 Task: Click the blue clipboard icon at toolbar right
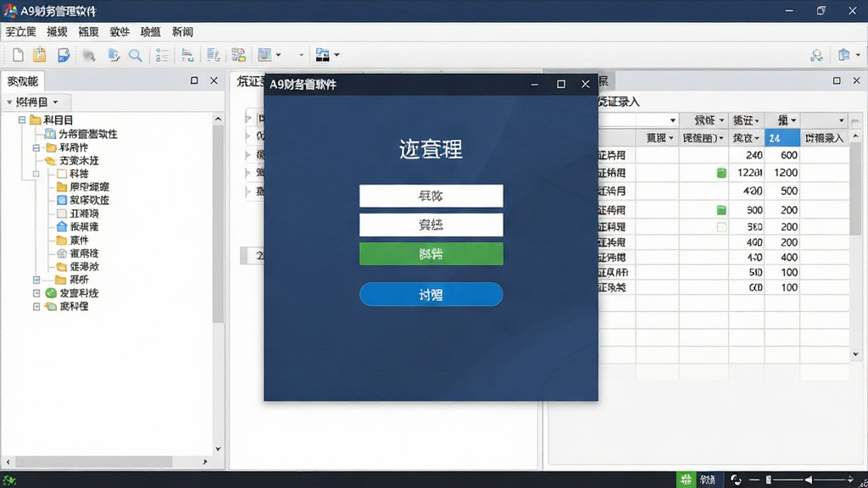(843, 55)
